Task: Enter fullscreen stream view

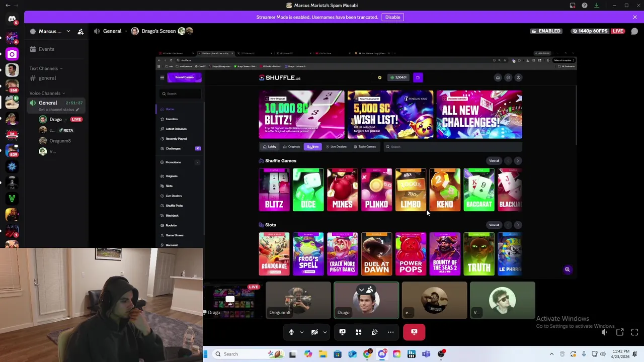Action: 634,332
